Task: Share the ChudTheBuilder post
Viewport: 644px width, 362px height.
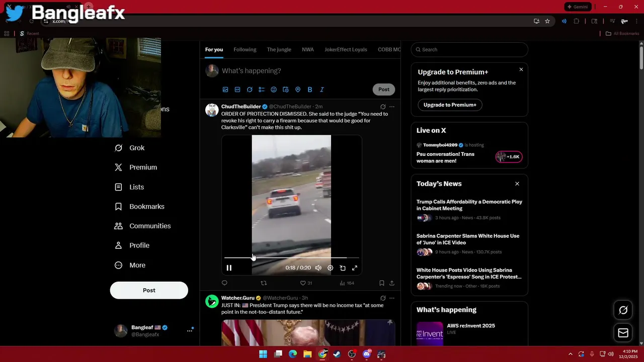Action: 392,283
